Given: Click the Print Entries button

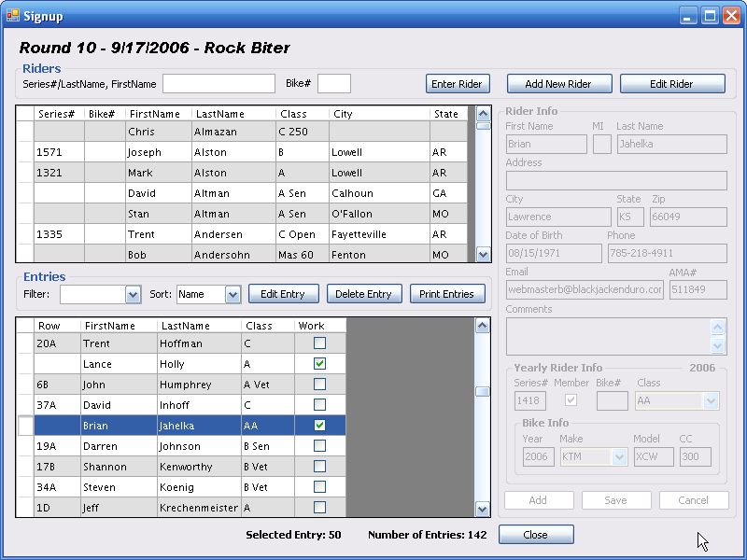Looking at the screenshot, I should [x=447, y=294].
